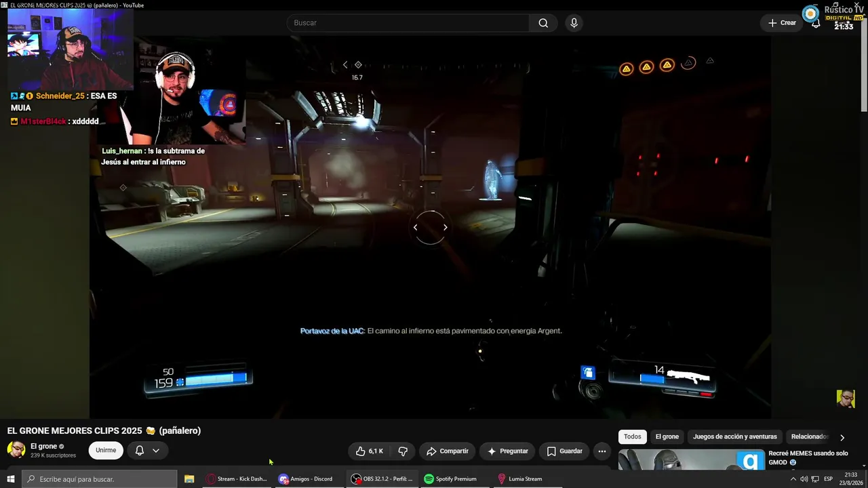Open the Windows Start menu

(x=10, y=479)
